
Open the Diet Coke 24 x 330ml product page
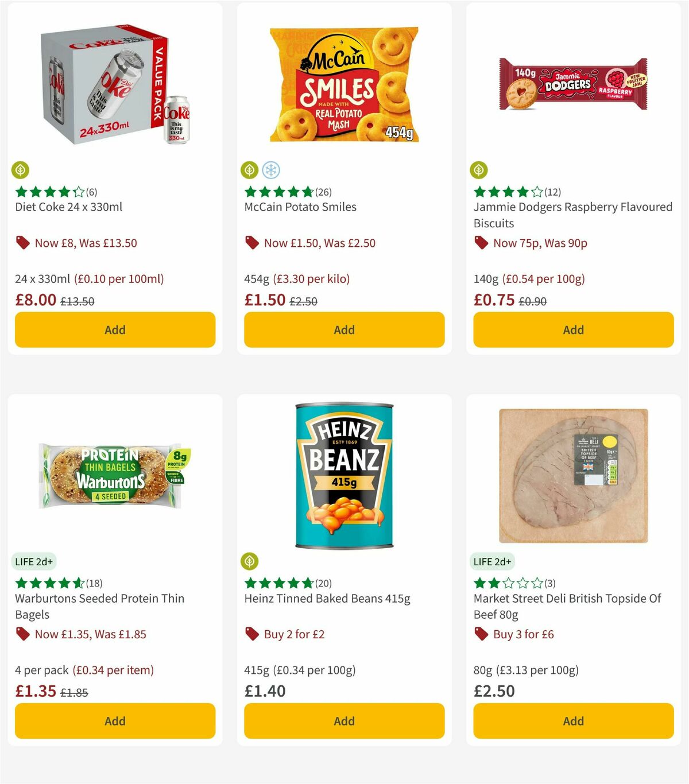69,207
